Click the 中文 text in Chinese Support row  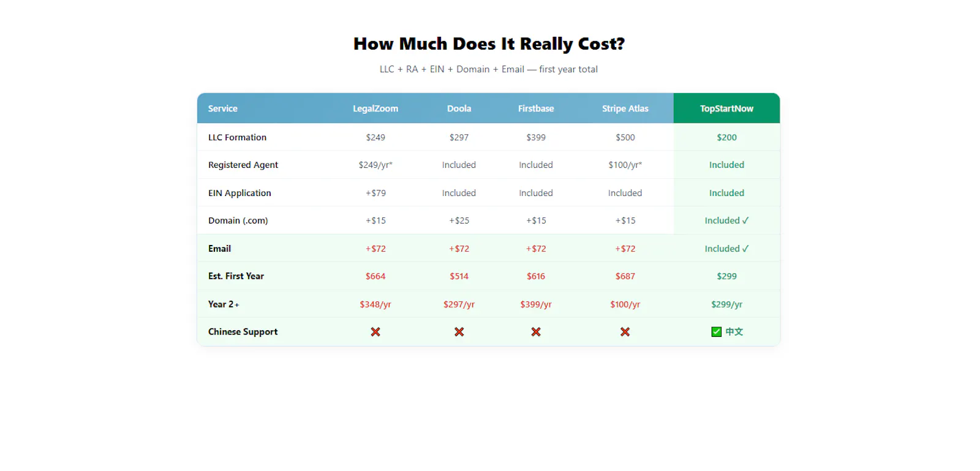pos(734,332)
